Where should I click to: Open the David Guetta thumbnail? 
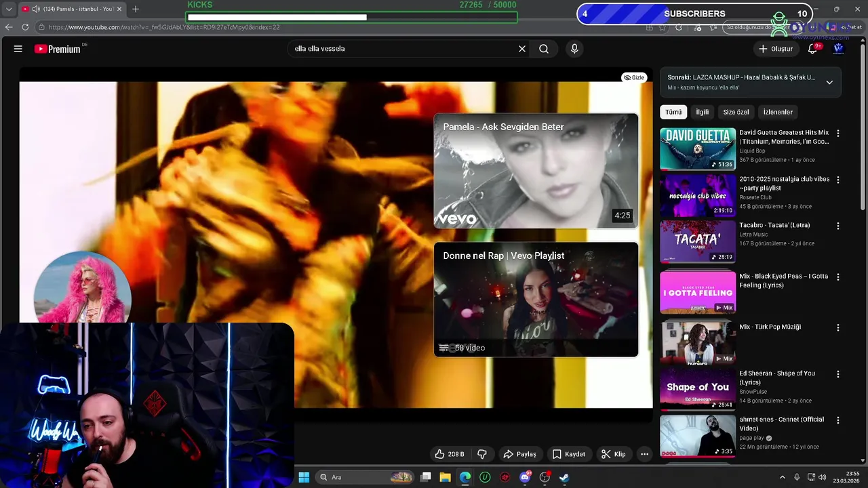pos(698,148)
